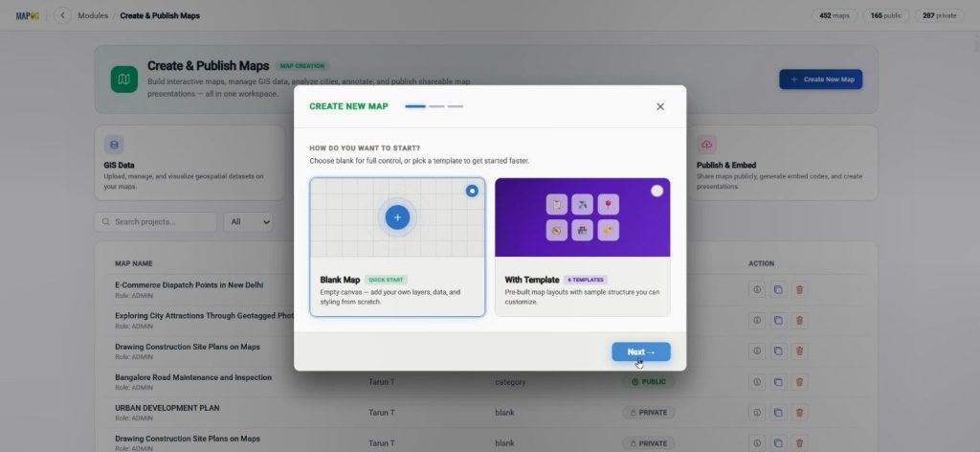
Task: Open Exploring City Attractions Through Geotagged map
Action: [x=204, y=316]
